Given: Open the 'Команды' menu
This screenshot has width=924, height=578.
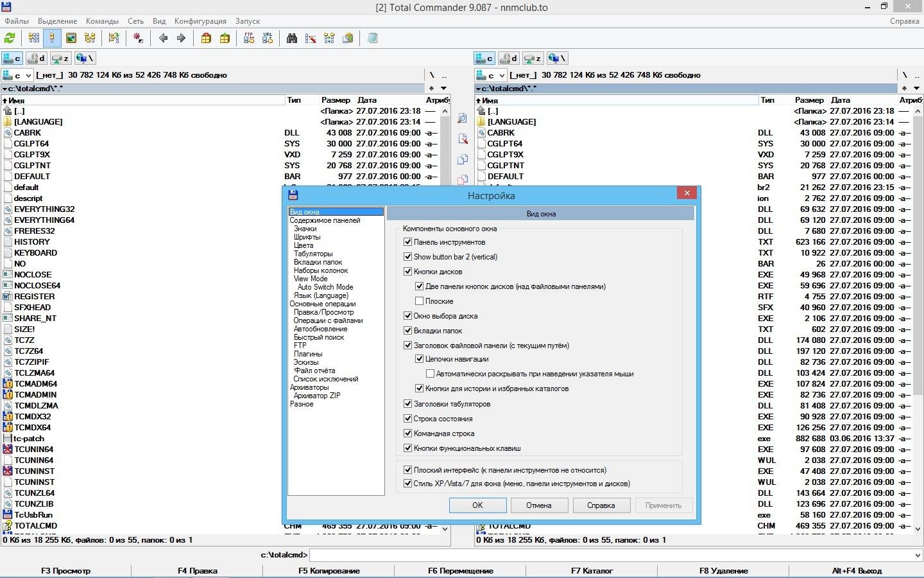Looking at the screenshot, I should (102, 21).
